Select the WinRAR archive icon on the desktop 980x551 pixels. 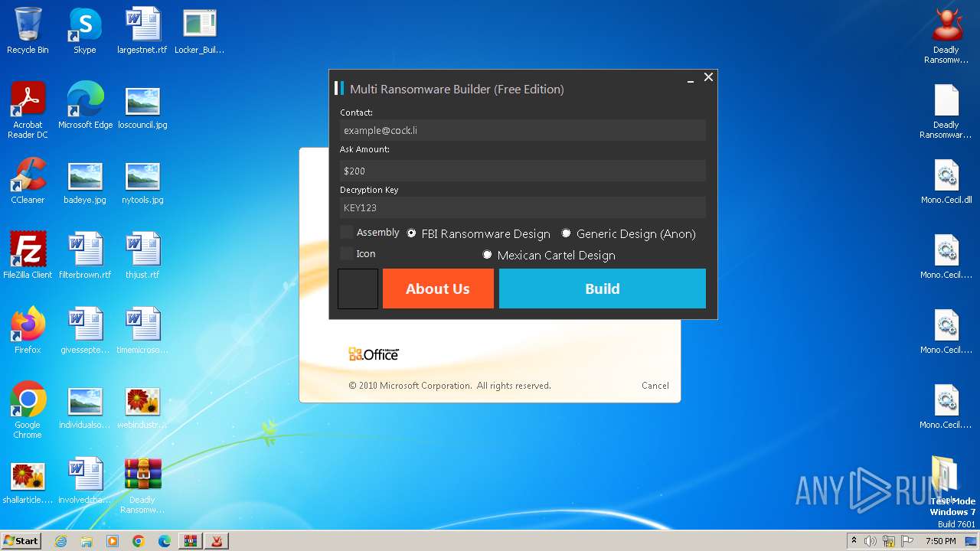coord(142,485)
